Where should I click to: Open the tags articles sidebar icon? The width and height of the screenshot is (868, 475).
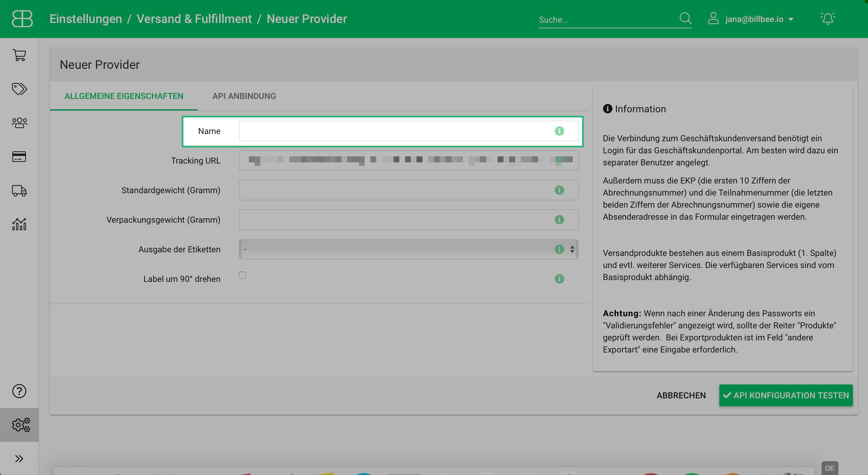click(x=19, y=89)
